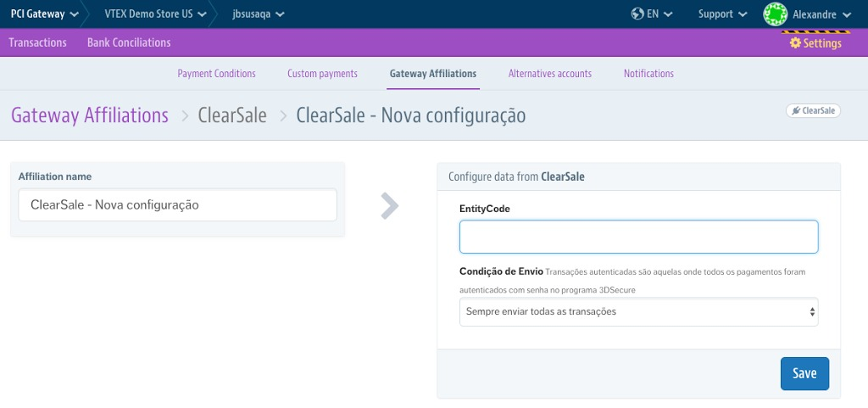
Task: Click the Save button
Action: (x=805, y=374)
